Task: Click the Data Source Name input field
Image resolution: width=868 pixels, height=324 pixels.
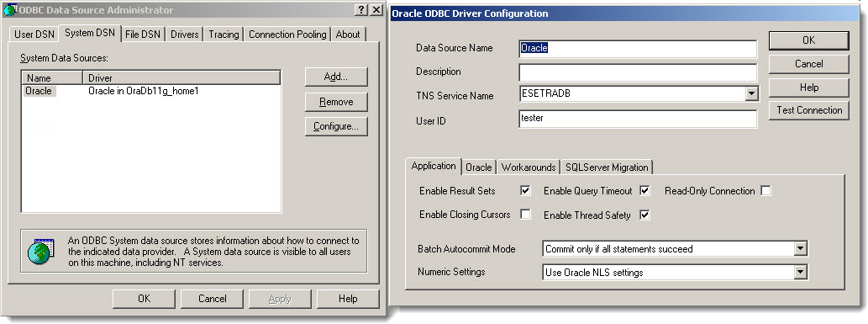Action: pos(638,49)
